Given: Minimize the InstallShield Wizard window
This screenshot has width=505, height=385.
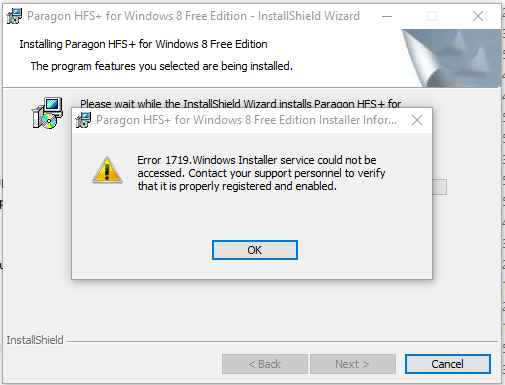Looking at the screenshot, I should click(387, 16).
